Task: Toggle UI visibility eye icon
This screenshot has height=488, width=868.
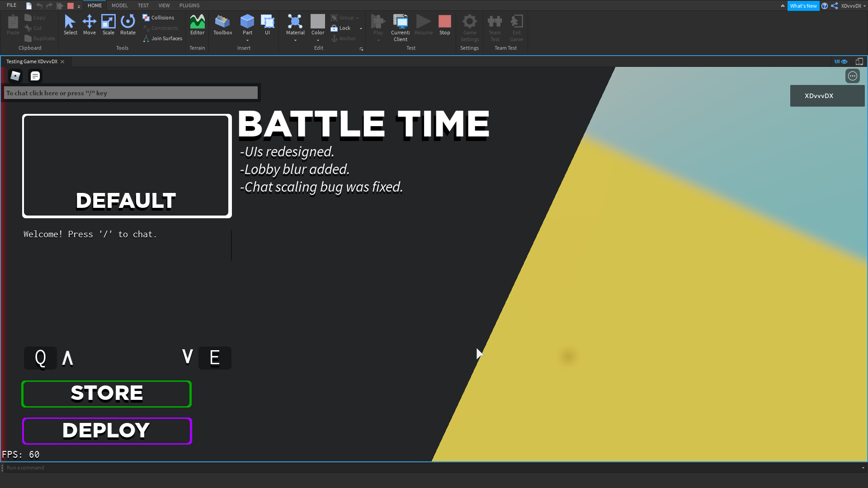Action: coord(844,61)
